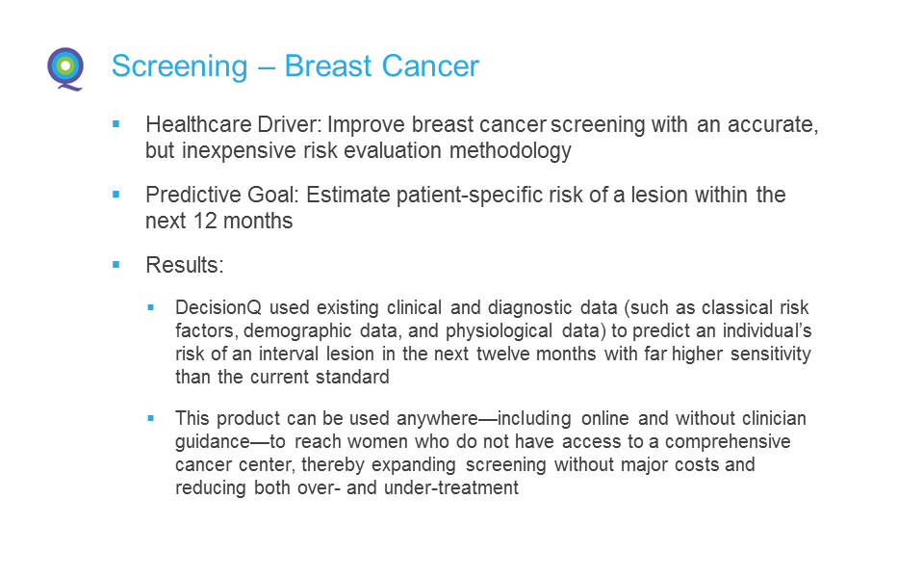Click the 'Healthcare Driver:' text
Viewport: 924px width, 578px height.
[234, 124]
